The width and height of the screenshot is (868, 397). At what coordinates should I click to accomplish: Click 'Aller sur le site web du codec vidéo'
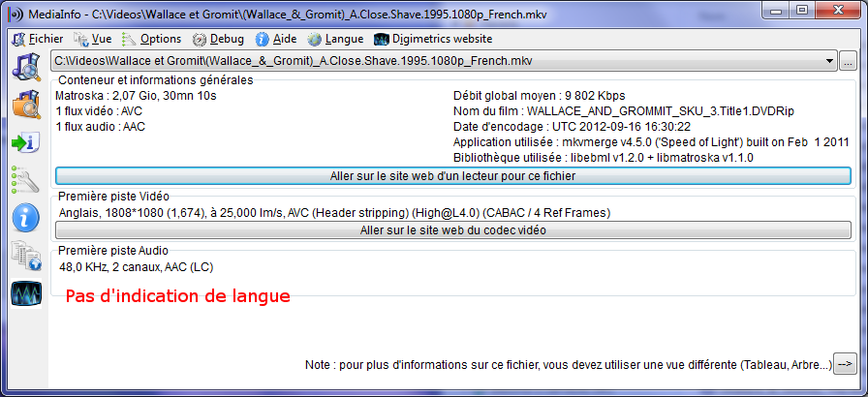[452, 230]
